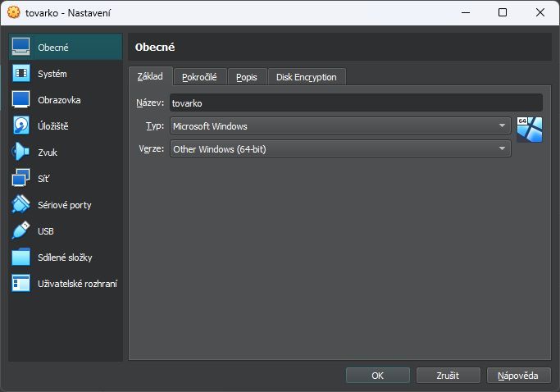The width and height of the screenshot is (560, 392).
Task: Click the Název field containing tovarko
Action: click(355, 103)
